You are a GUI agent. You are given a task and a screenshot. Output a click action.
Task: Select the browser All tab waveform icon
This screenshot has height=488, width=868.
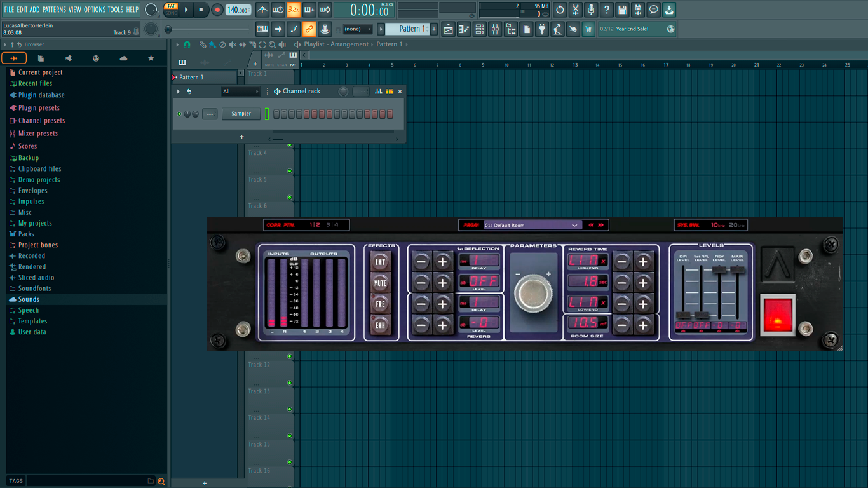tap(14, 58)
